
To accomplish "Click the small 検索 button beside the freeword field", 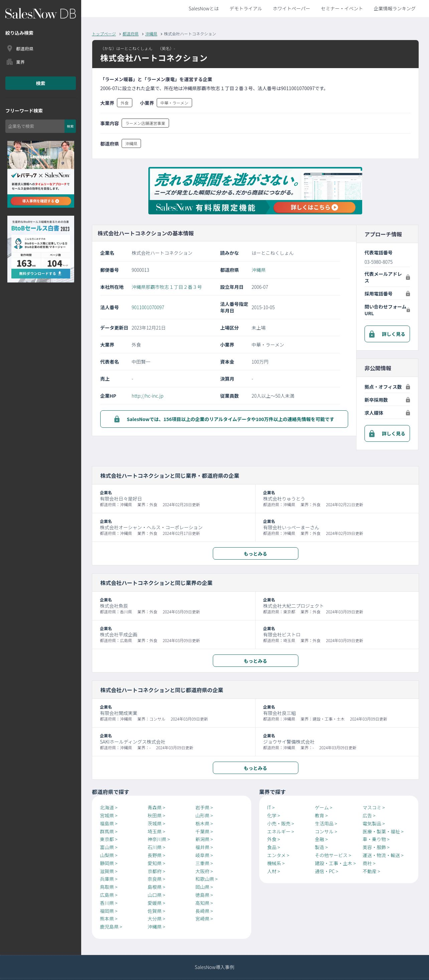I will coord(70,126).
